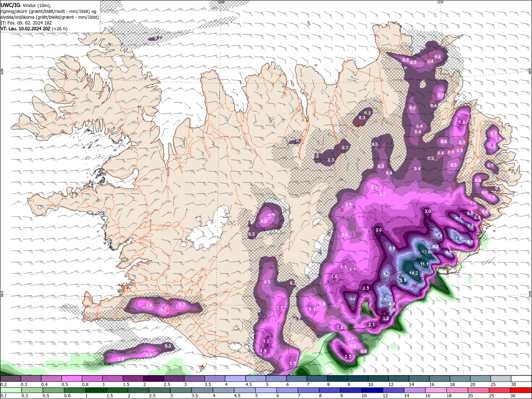532x399 pixels.
Task: Select the light pink 16 swatch in lower legend row
Action: (x=436, y=390)
